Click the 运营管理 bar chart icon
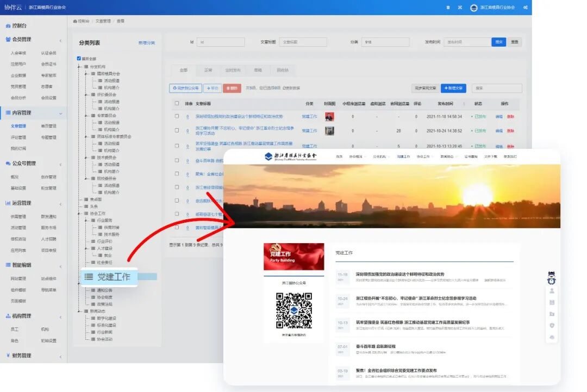The width and height of the screenshot is (587, 392). click(x=8, y=203)
